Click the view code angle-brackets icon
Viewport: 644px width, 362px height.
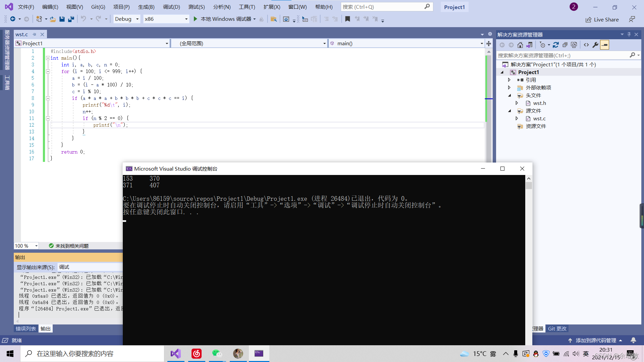[x=586, y=45]
